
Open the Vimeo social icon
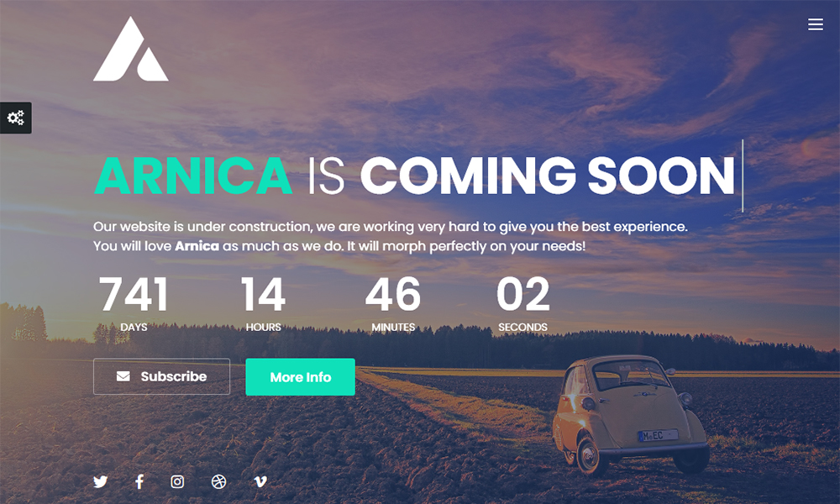(260, 481)
